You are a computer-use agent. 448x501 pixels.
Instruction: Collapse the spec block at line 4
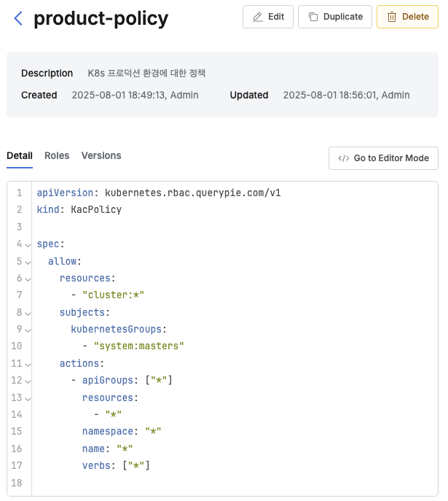[x=28, y=245]
